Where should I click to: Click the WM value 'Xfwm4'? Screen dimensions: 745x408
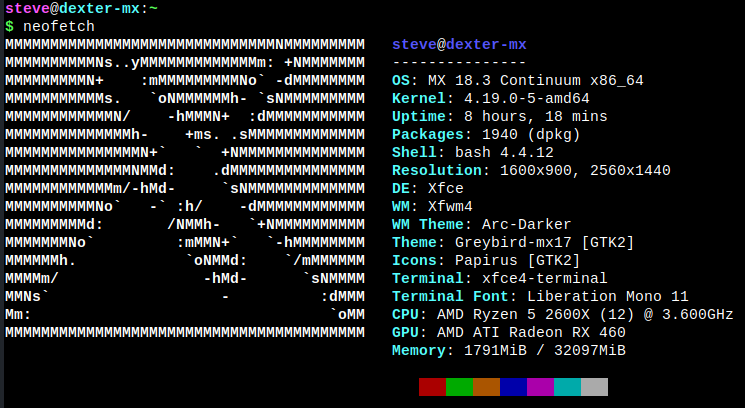click(450, 207)
